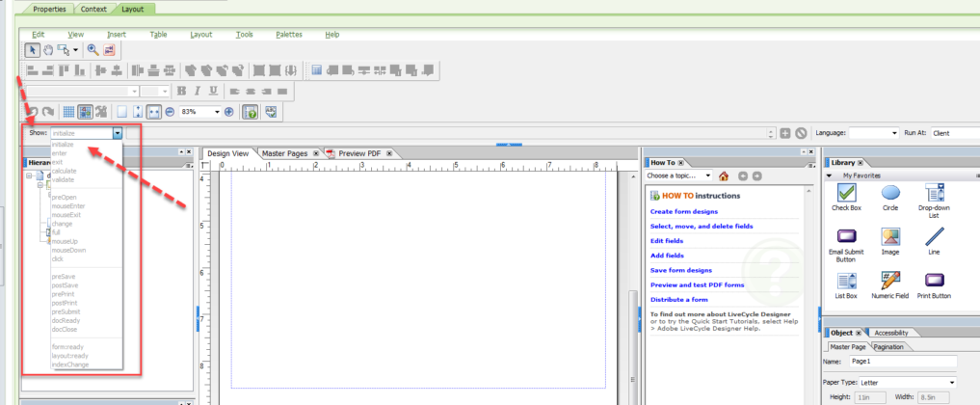Select the Email Submit Button object

tap(846, 245)
